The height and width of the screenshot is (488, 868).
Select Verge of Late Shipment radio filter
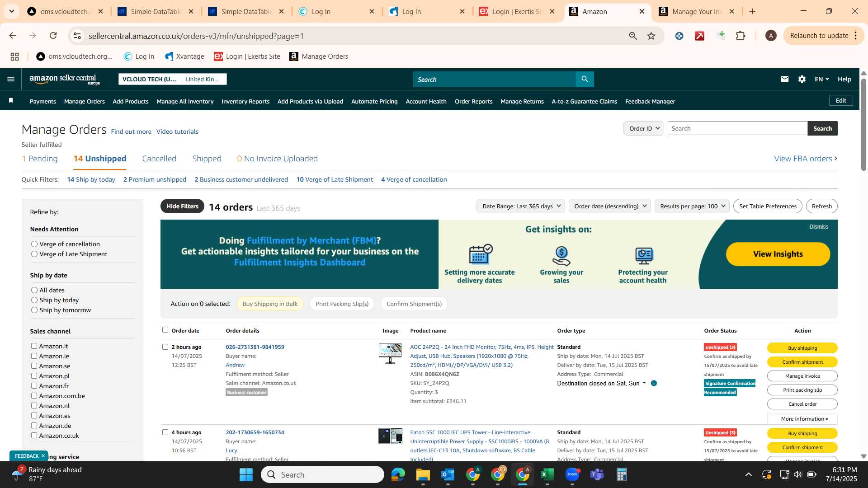click(x=34, y=254)
